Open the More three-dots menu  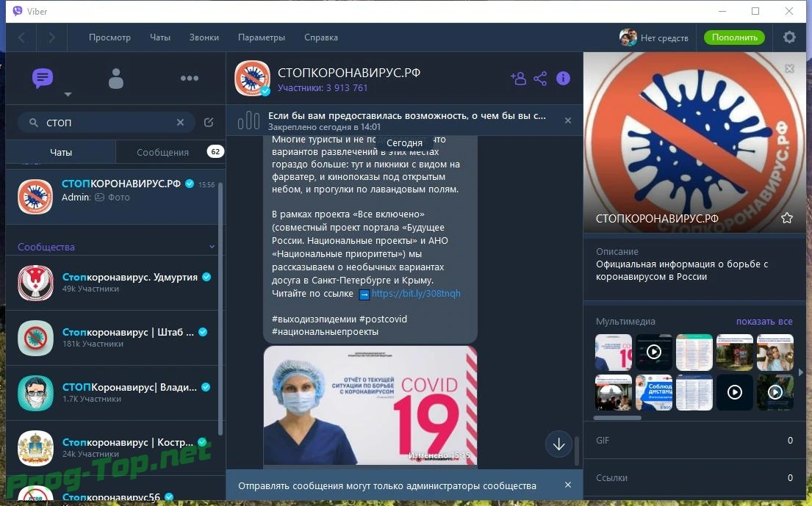189,78
